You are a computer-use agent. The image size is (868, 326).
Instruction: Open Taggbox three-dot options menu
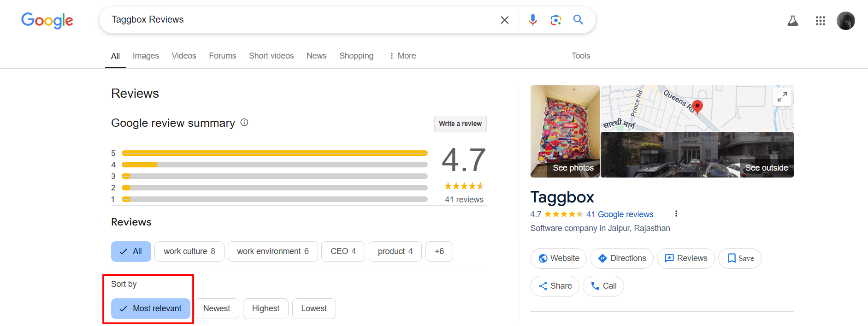(x=676, y=213)
